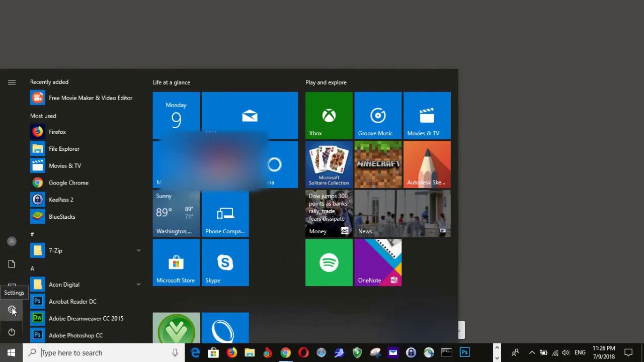Screen dimensions: 644x362
Task: Open the Skype tile
Action: click(225, 262)
